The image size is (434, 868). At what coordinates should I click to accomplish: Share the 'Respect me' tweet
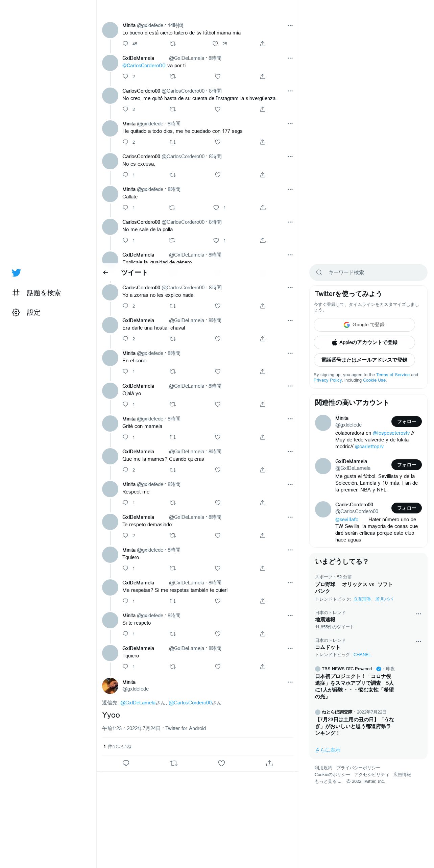click(263, 503)
